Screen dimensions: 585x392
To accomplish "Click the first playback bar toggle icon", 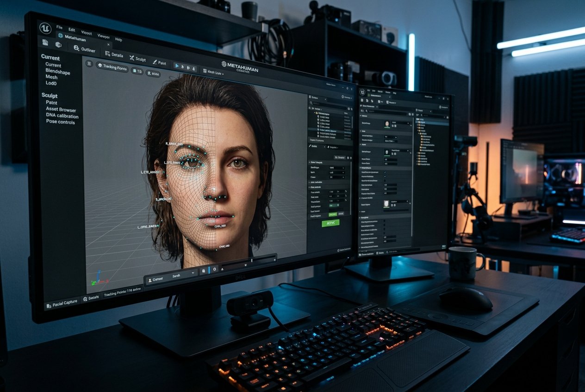I will (203, 272).
